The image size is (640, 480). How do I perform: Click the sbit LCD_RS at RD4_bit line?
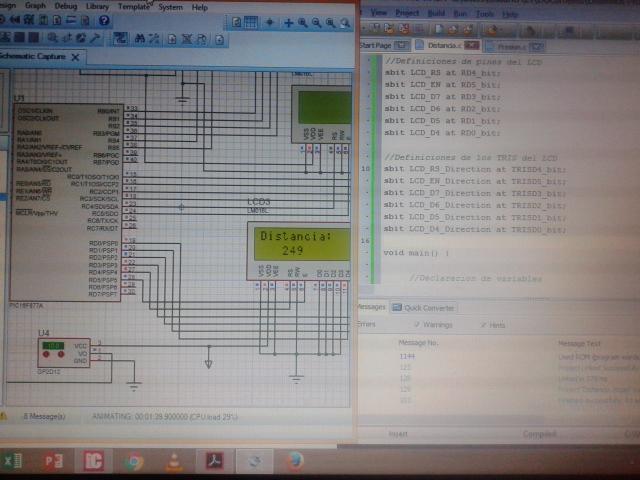442,73
